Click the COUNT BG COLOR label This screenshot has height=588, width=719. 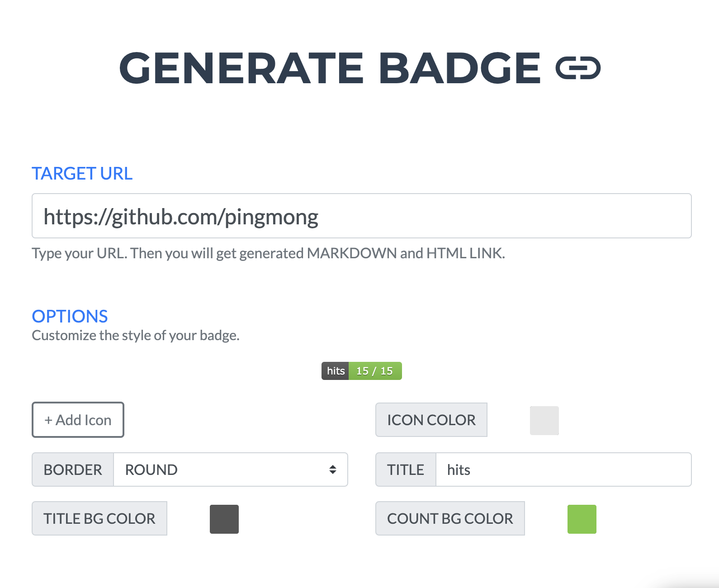pos(450,519)
